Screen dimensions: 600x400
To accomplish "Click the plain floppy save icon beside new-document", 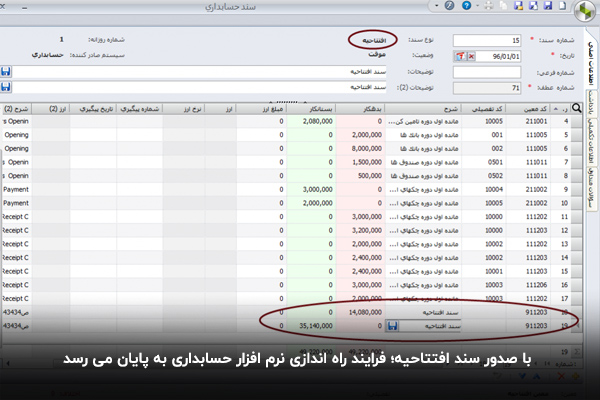I will tap(548, 5).
